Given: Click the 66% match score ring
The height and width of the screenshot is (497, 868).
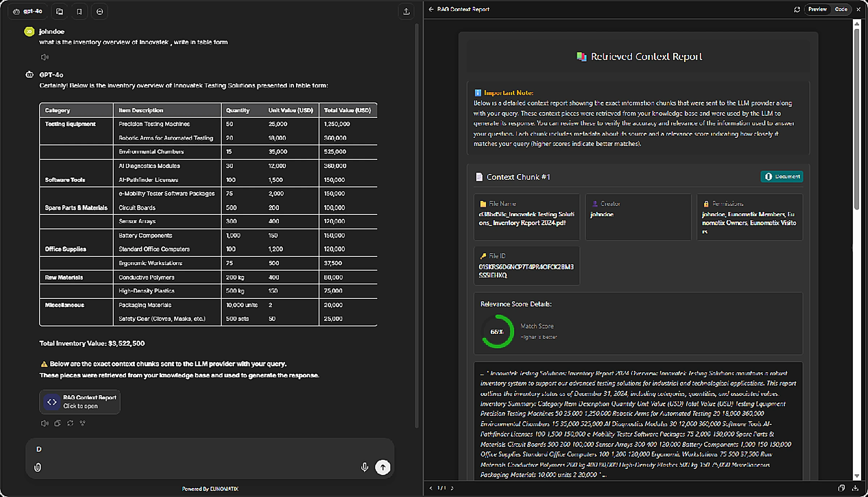Looking at the screenshot, I should coord(497,331).
